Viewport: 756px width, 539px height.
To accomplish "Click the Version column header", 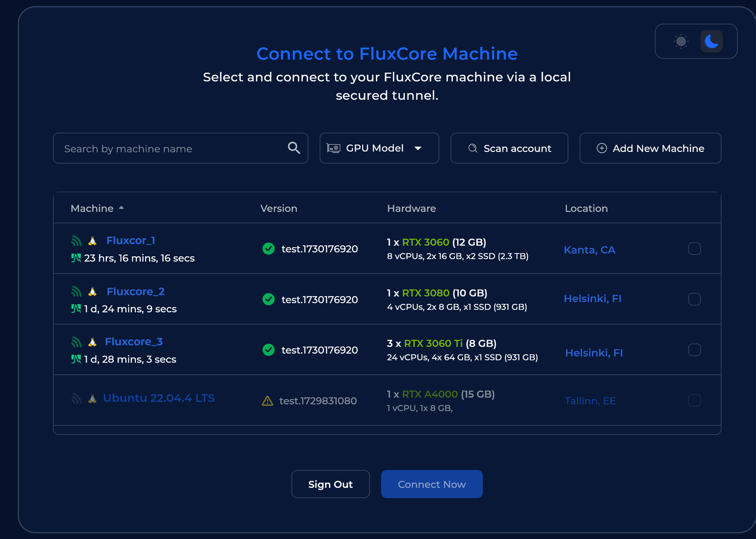I will tap(279, 209).
